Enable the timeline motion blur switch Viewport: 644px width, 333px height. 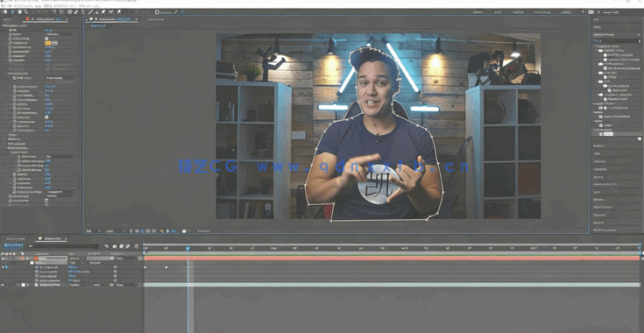[128, 246]
